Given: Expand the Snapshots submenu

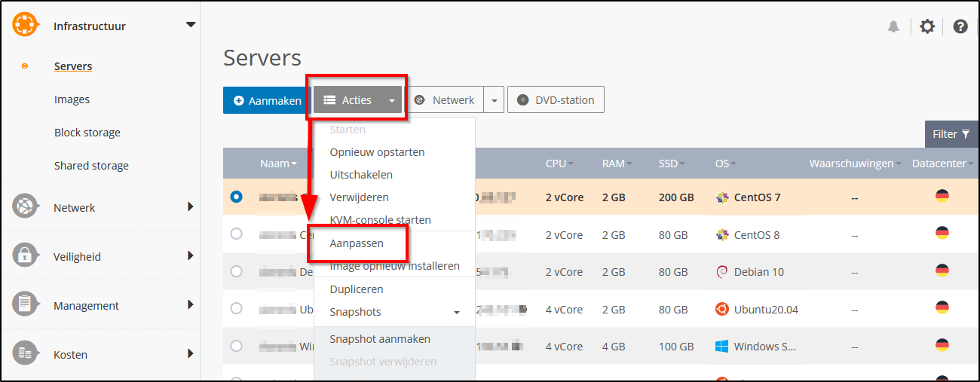Looking at the screenshot, I should [456, 313].
